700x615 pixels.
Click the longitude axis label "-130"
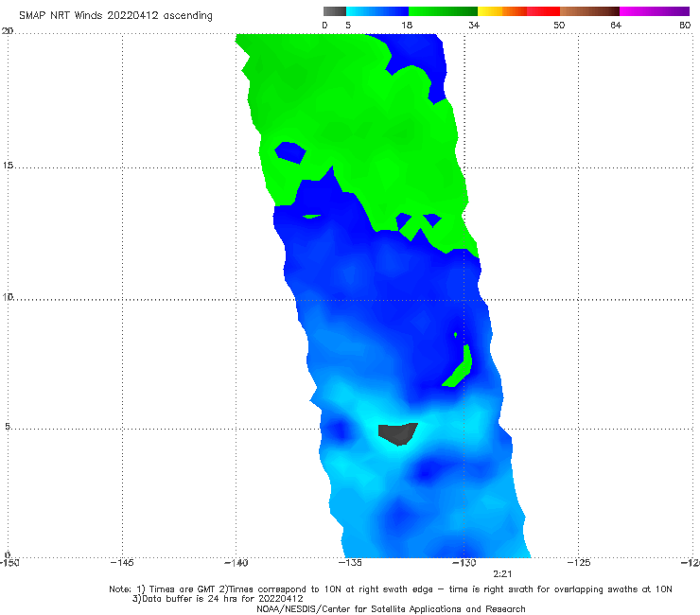[x=464, y=563]
